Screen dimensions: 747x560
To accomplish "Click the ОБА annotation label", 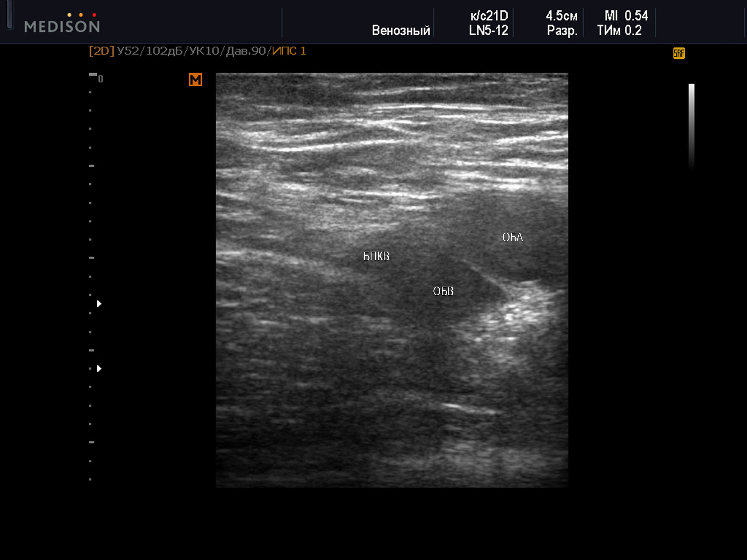I will (x=512, y=237).
